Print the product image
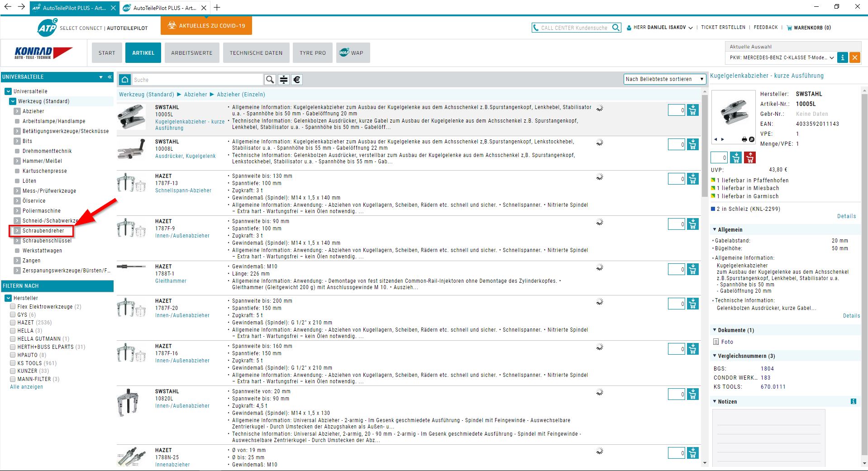 click(744, 139)
